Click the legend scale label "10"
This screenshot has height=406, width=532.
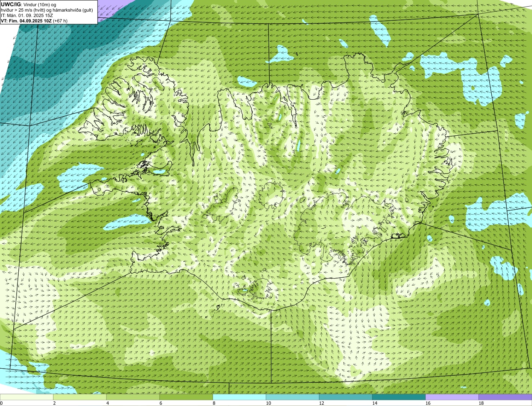tap(268, 403)
